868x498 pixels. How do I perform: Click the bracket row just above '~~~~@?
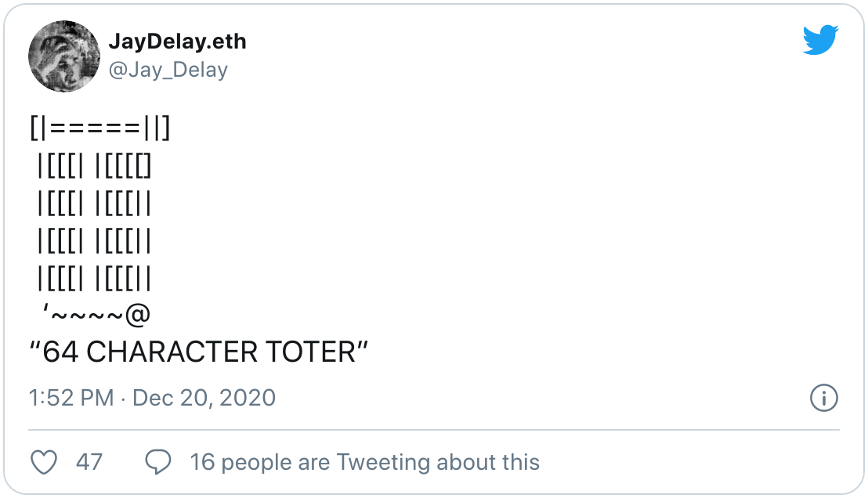94,278
